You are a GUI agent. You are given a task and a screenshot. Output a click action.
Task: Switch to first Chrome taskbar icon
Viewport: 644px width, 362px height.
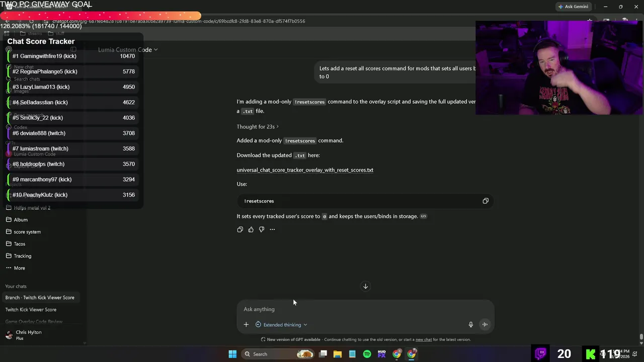pyautogui.click(x=396, y=354)
